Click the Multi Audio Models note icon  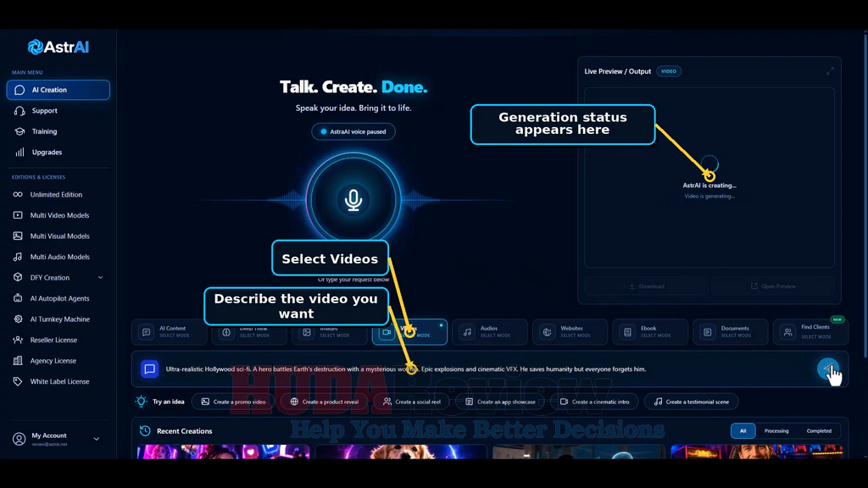point(18,257)
